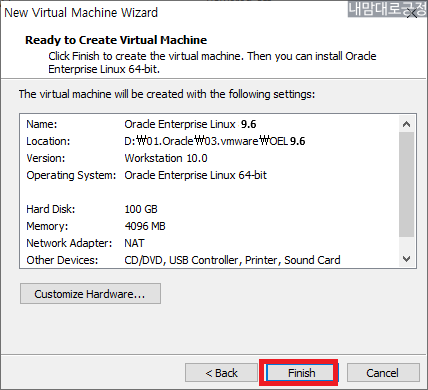The width and height of the screenshot is (428, 390).
Task: Click the Ready to Create Virtual Machine heading
Action: (116, 40)
